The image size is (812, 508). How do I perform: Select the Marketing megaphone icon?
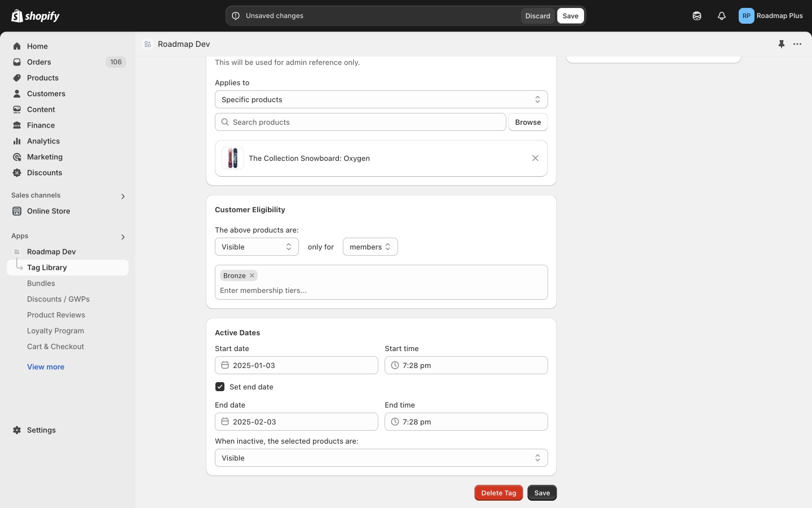tap(16, 157)
